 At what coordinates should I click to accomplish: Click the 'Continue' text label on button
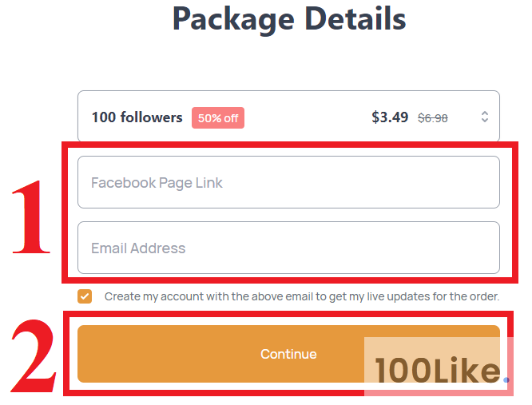288,354
